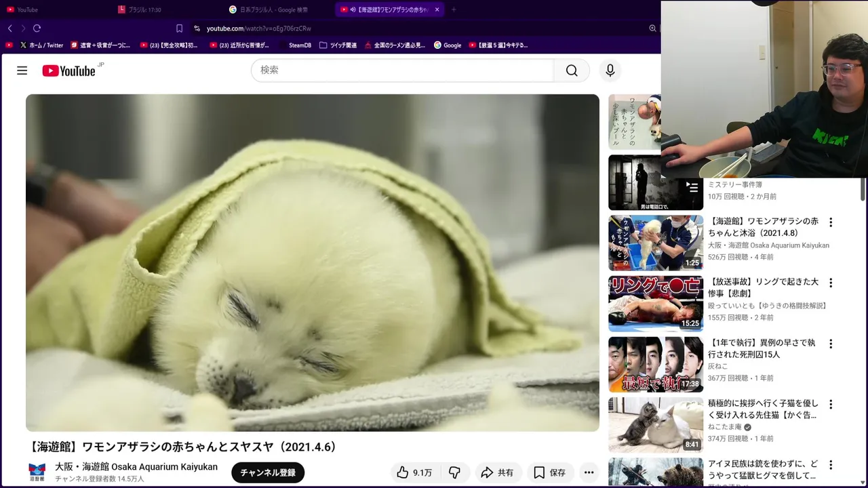Open the leftmost YouTube bookmark icon

click(x=9, y=45)
